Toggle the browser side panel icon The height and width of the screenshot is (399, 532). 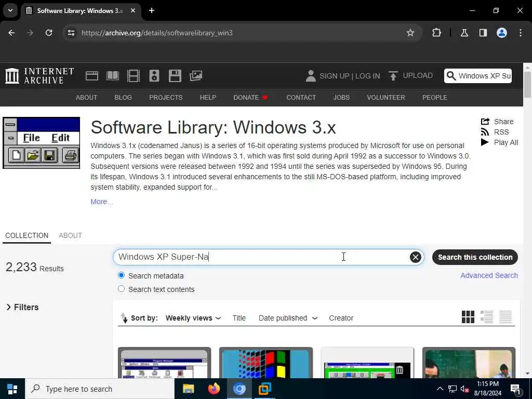(483, 33)
